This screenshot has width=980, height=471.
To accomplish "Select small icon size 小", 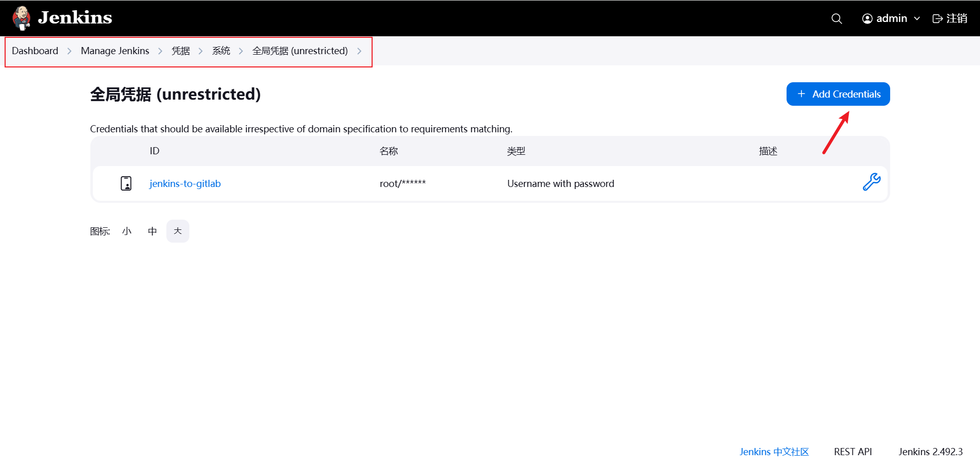I will pyautogui.click(x=127, y=231).
